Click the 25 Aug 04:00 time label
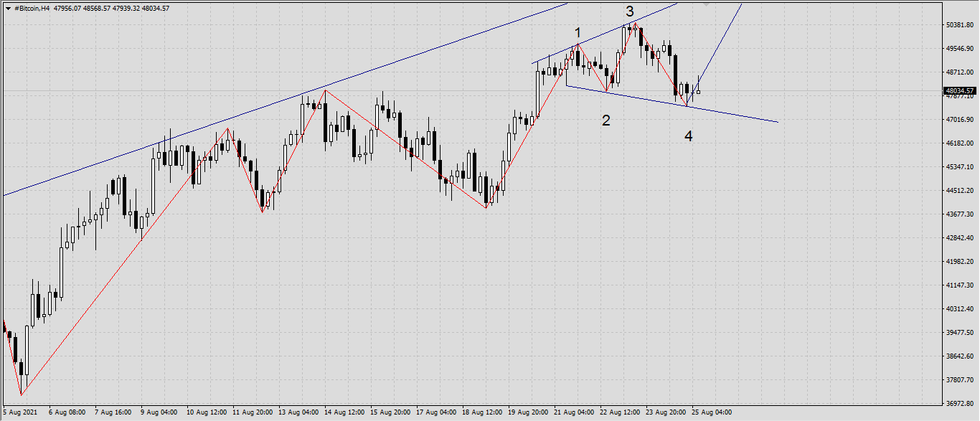 711,412
